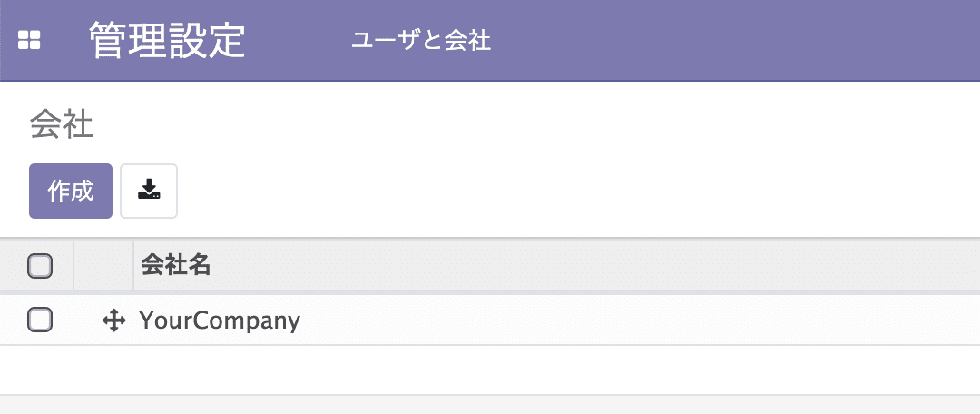The width and height of the screenshot is (980, 414).
Task: Grab the drag handle beside YourCompany
Action: [x=113, y=321]
